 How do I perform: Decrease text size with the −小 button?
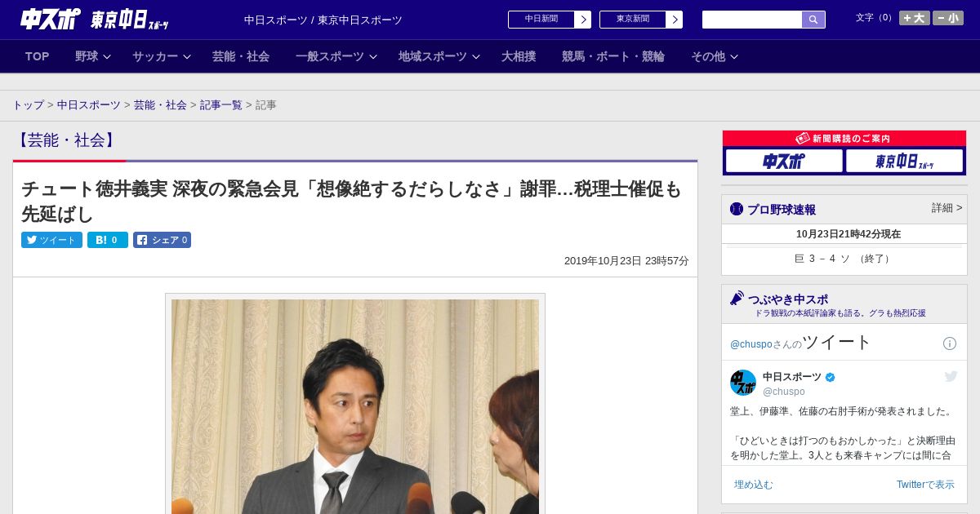[x=948, y=18]
